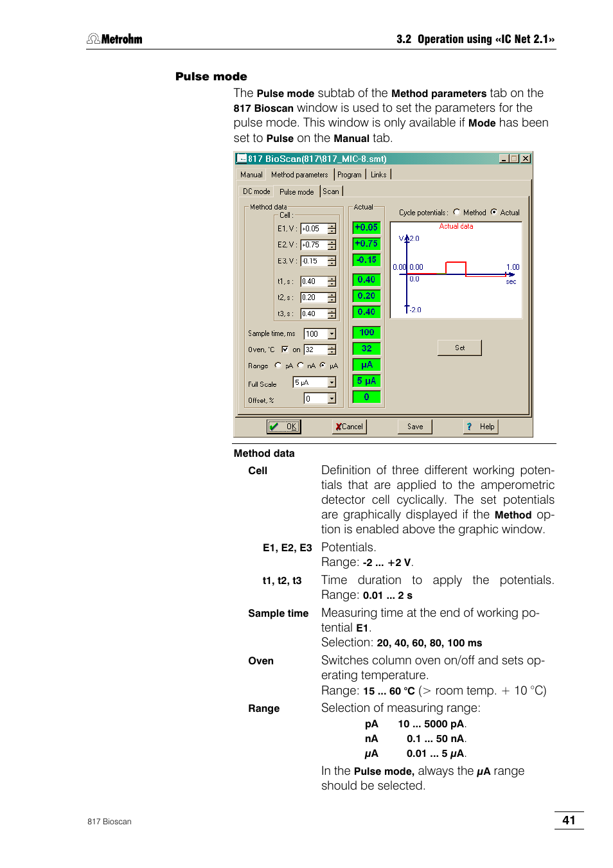Click the page number 41
Image resolution: width=613 pixels, height=868 pixels.
(569, 820)
